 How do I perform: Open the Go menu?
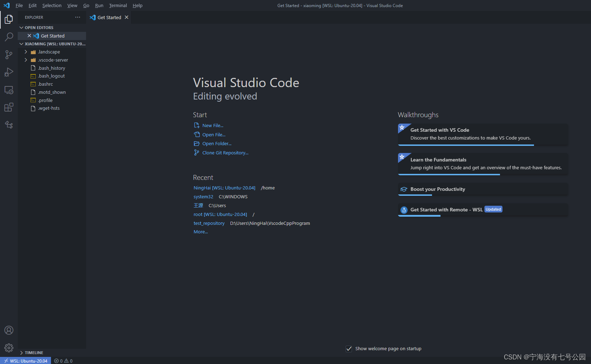(86, 5)
